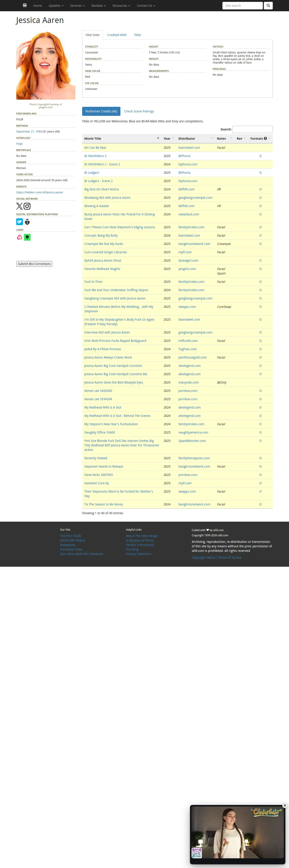Click the penthousegold.com distributor link
The image size is (289, 868).
pyautogui.click(x=192, y=358)
